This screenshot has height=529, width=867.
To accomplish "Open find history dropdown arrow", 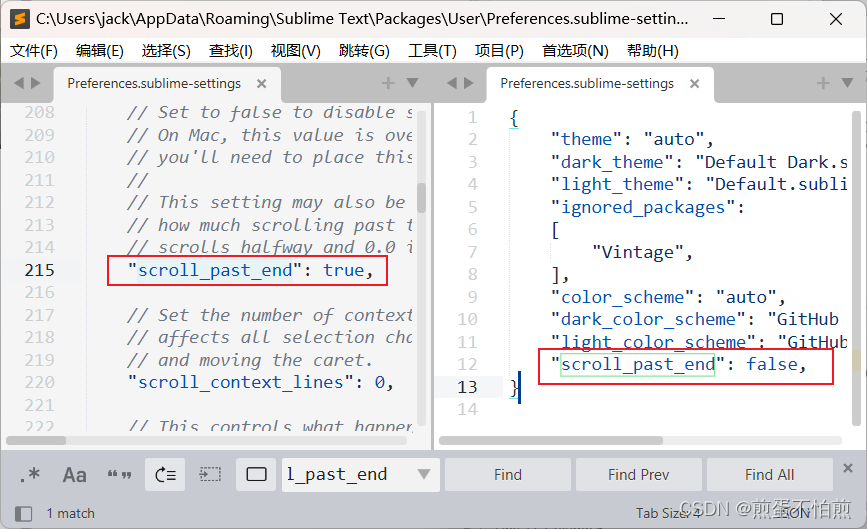I will click(424, 474).
